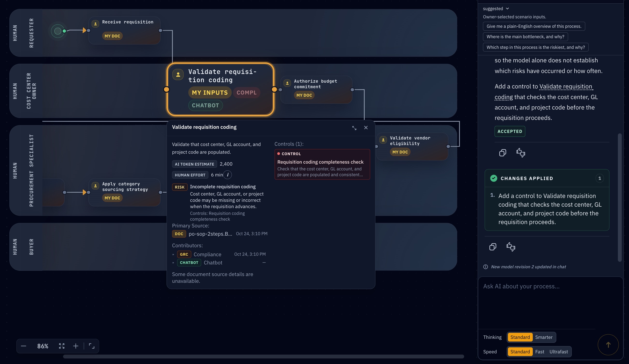Click 'Give me a plain-English overview' suggestion
The height and width of the screenshot is (364, 629).
534,26
